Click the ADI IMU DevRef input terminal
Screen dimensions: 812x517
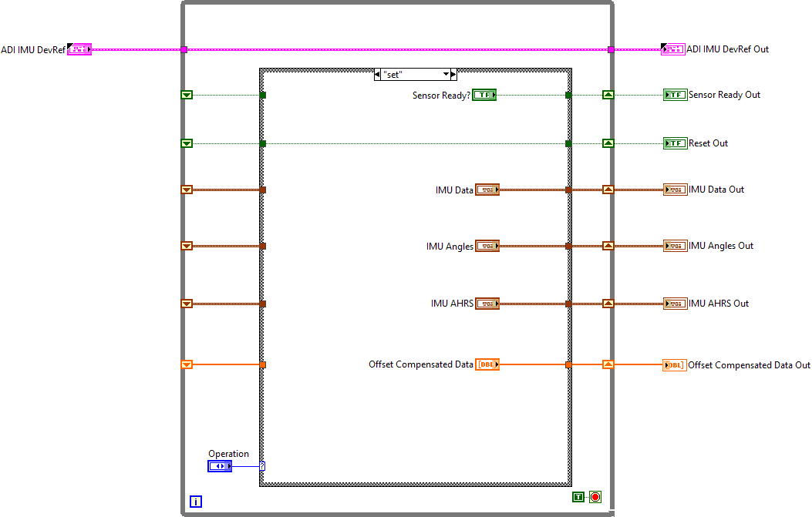(x=79, y=50)
